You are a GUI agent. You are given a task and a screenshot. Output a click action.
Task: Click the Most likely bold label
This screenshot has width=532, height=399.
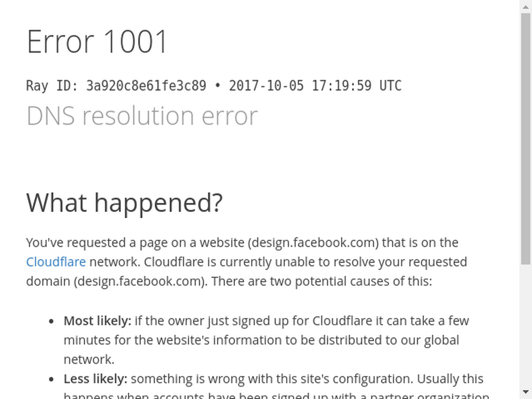coord(97,321)
